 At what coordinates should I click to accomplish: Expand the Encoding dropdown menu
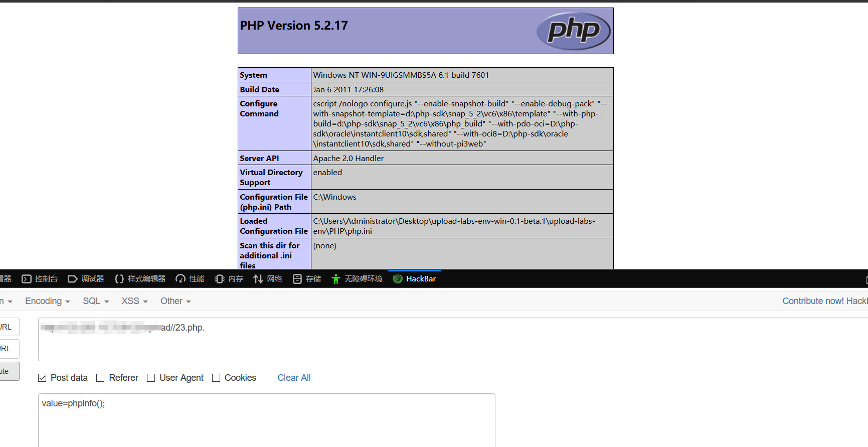[48, 301]
